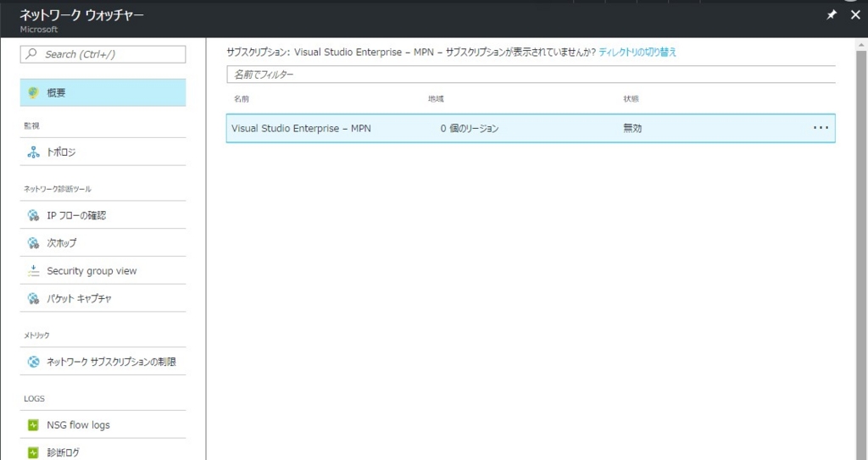The image size is (868, 460).
Task: Click the 地域 column header
Action: click(436, 99)
